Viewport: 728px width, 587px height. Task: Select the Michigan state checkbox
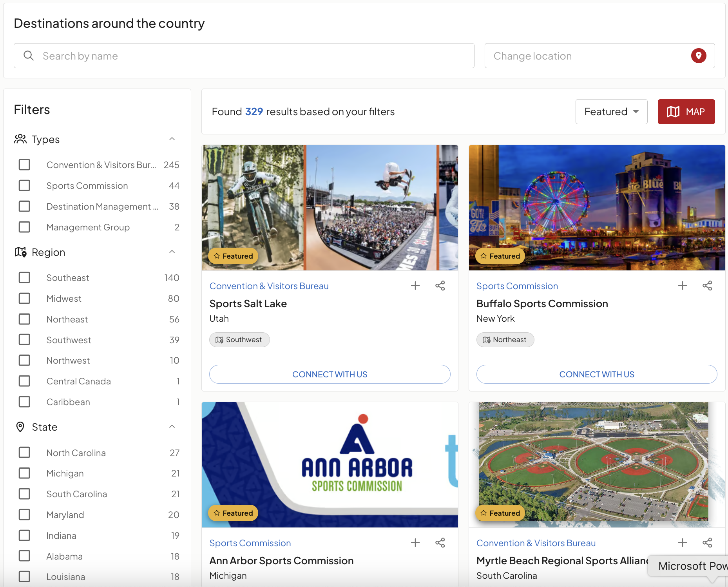click(x=24, y=473)
